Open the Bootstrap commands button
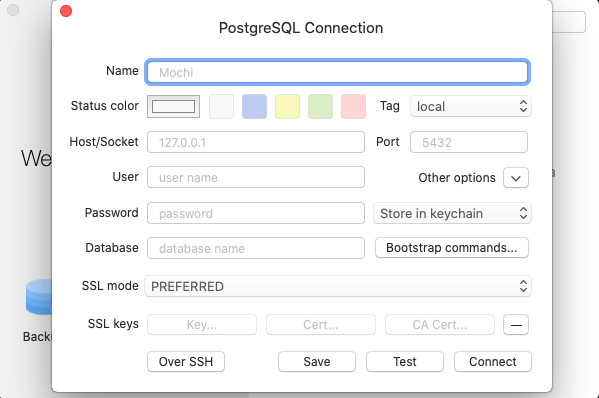Viewport: 599px width, 398px height. coord(452,248)
